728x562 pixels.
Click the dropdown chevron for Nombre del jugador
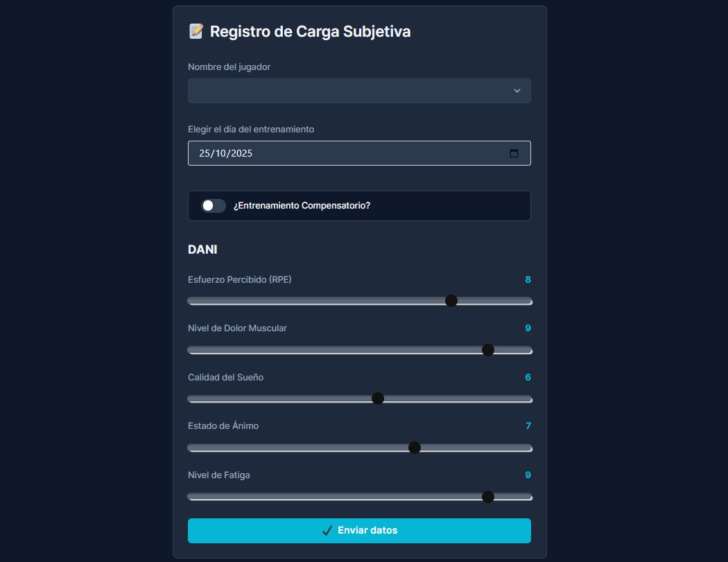pos(516,90)
